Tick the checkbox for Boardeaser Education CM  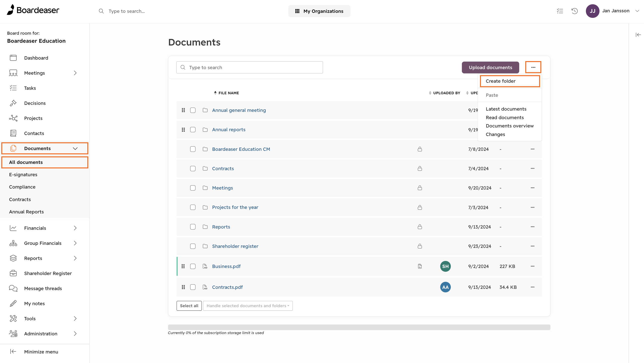coord(193,149)
